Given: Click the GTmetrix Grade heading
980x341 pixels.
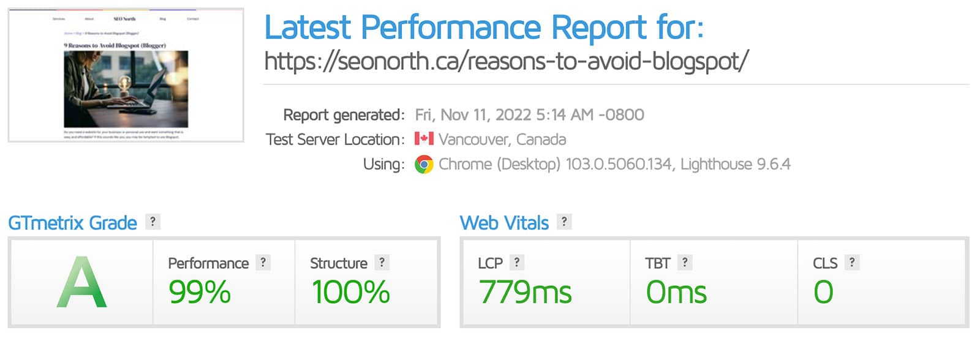Looking at the screenshot, I should pos(72,223).
